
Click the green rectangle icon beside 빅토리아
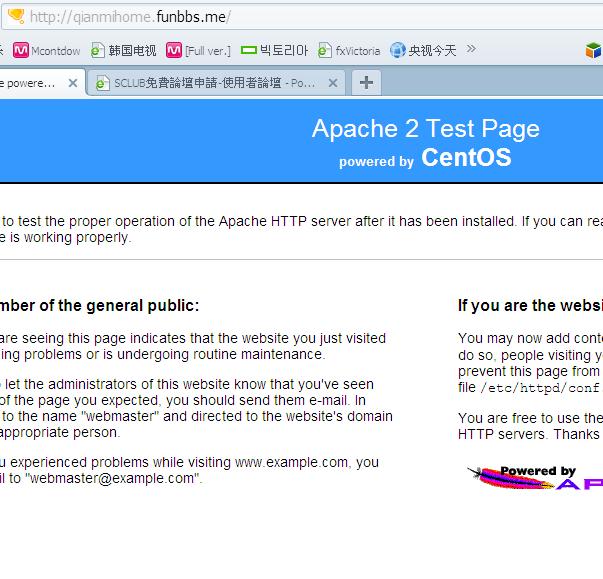(248, 50)
